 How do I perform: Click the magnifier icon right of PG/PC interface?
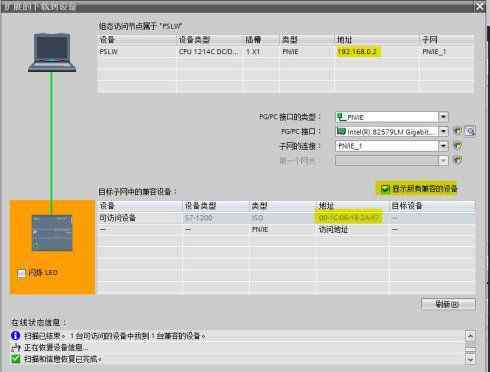click(470, 131)
